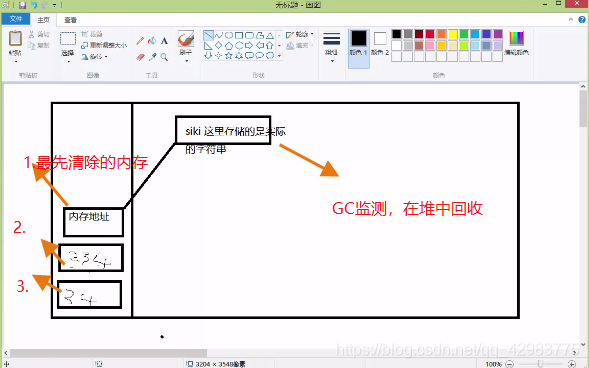Pick the dark red color swatch
This screenshot has height=368, width=589.
click(419, 34)
